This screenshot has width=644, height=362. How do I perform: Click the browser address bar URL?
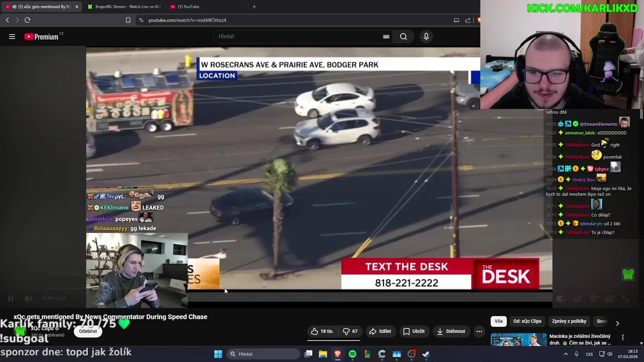pos(187,20)
